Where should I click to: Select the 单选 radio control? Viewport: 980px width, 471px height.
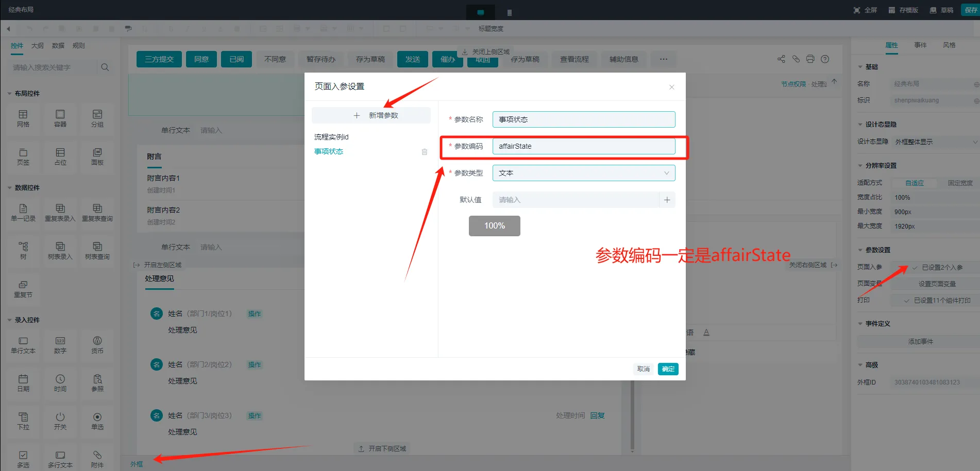(x=97, y=421)
